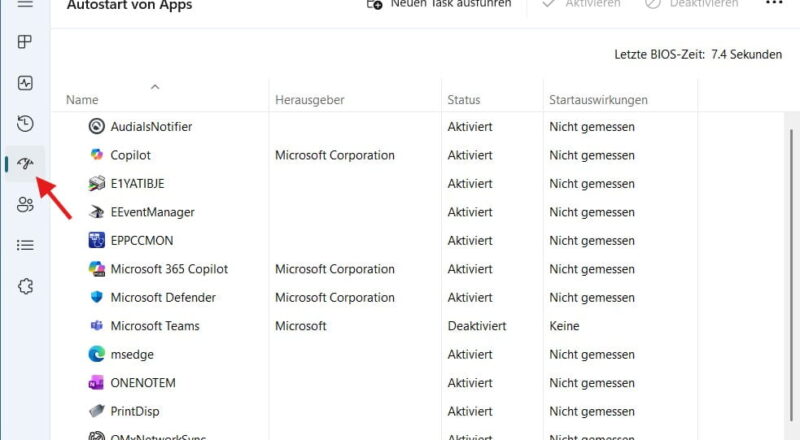Screen dimensions: 800x440
Task: Click the Copilot app icon
Action: point(96,154)
